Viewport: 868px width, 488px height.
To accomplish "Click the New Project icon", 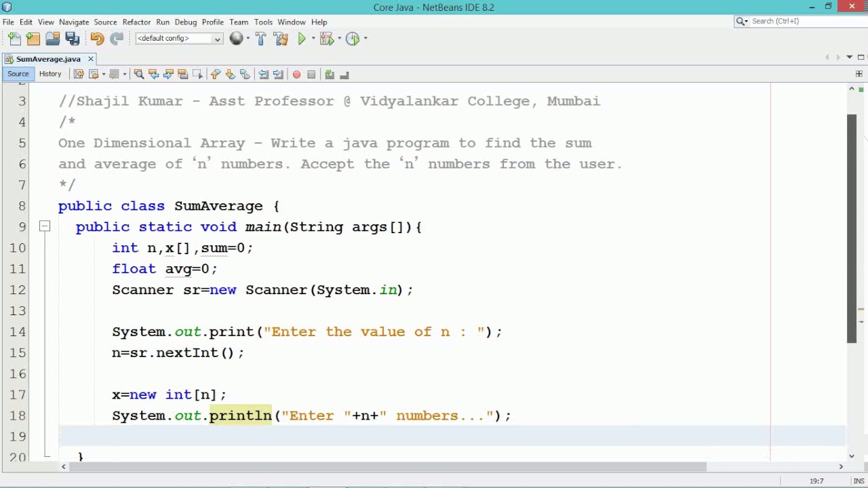I will (x=33, y=39).
